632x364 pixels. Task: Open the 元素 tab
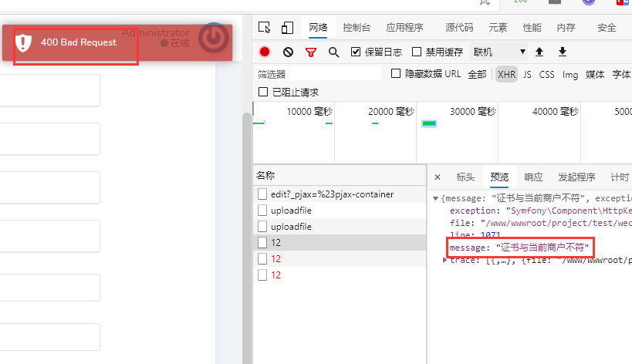click(x=498, y=28)
